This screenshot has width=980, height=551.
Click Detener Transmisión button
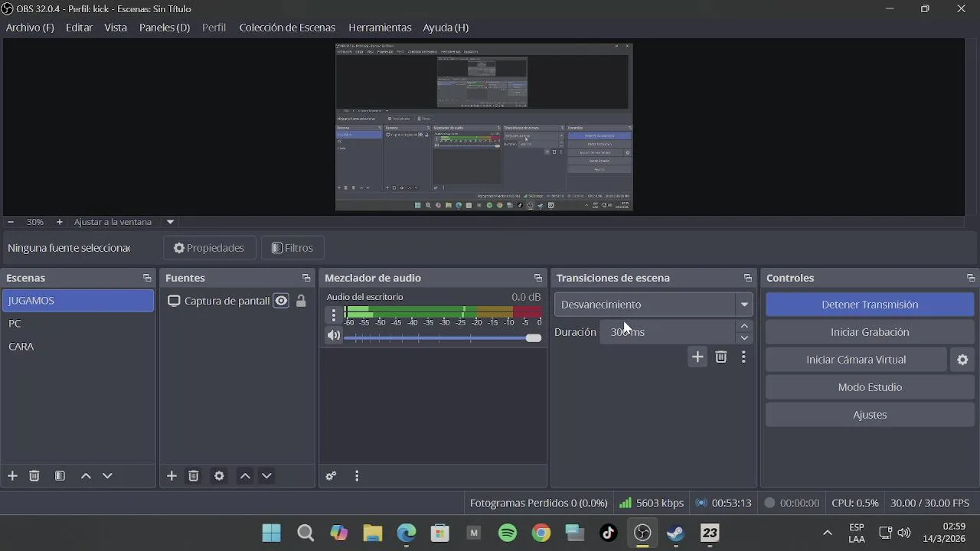[870, 305]
